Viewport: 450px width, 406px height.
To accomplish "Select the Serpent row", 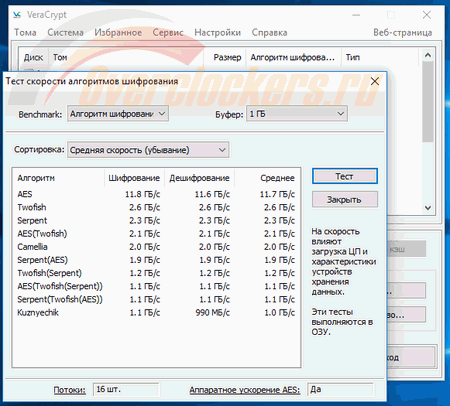I will point(156,220).
